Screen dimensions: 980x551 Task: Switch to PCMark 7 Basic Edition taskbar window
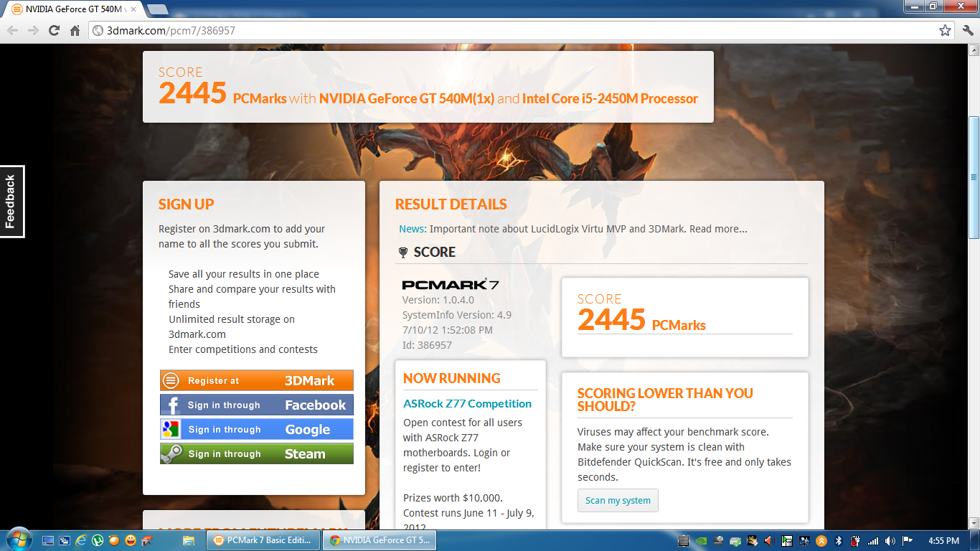(x=263, y=540)
